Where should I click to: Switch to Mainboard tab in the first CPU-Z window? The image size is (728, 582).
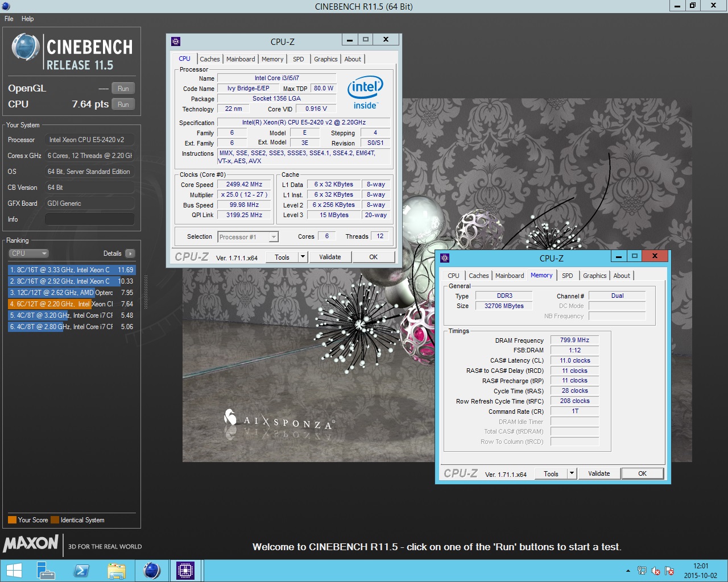pyautogui.click(x=241, y=59)
